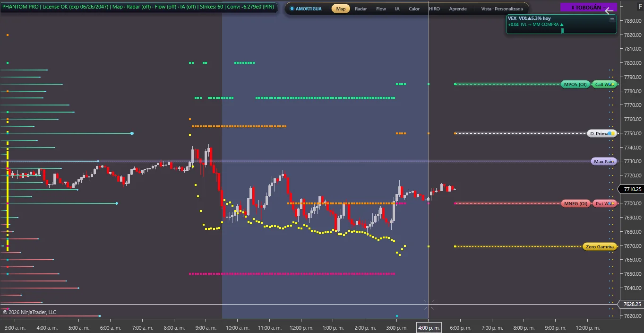Click the 4:00 p. m. crosshair time label
Image resolution: width=644 pixels, height=333 pixels.
point(429,328)
